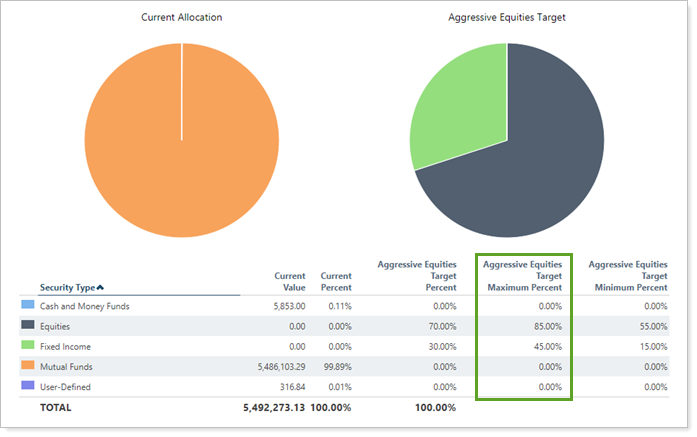The height and width of the screenshot is (437, 697).
Task: Click the orange Mutual Funds color swatch
Action: (27, 366)
